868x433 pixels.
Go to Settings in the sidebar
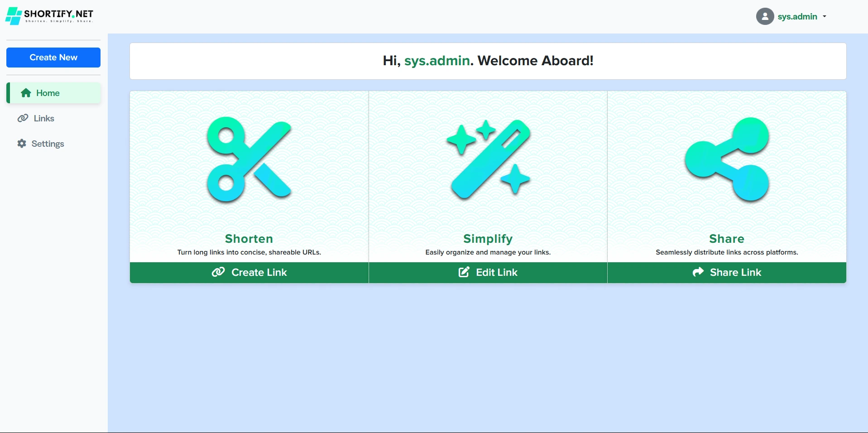[x=48, y=144]
